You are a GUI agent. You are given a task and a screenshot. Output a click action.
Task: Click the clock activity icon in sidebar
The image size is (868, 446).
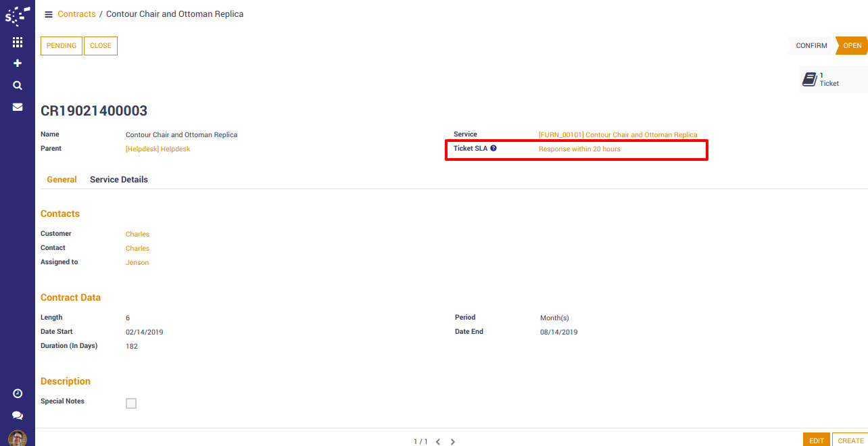click(x=18, y=393)
